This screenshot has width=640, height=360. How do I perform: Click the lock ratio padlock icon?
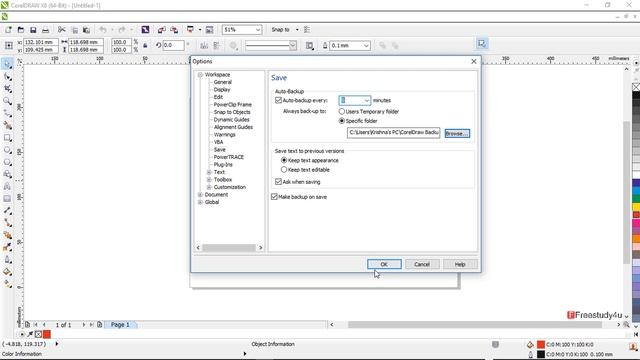point(145,46)
